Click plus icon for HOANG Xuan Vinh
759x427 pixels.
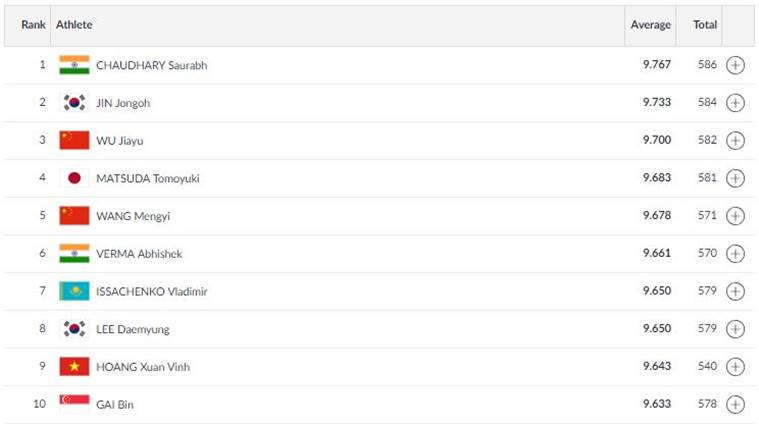click(735, 366)
